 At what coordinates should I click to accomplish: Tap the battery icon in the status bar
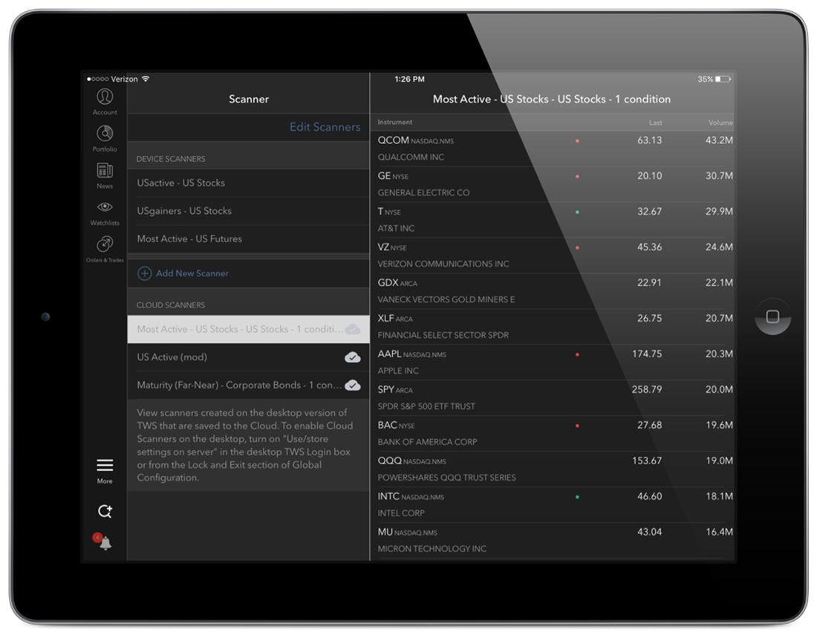pos(723,79)
